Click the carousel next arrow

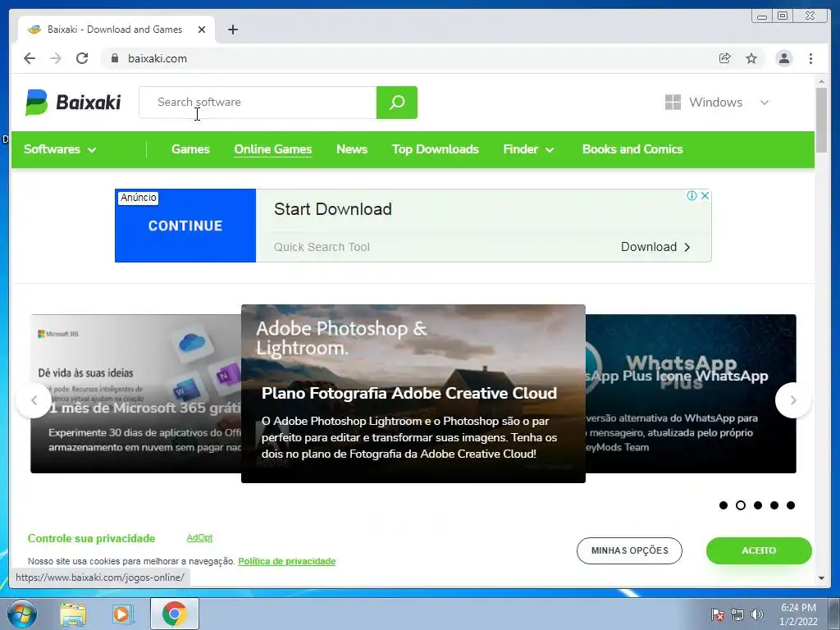[793, 400]
